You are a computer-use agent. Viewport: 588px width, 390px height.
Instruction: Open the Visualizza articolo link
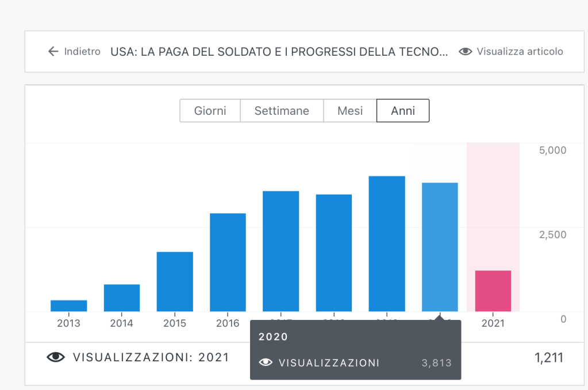coord(520,52)
